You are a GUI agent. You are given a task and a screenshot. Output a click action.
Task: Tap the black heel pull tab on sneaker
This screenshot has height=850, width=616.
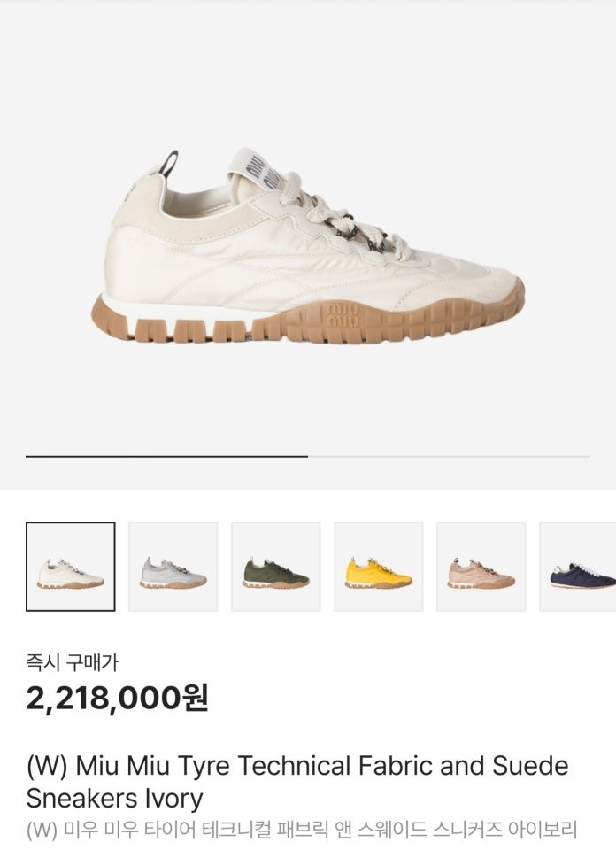(x=171, y=163)
